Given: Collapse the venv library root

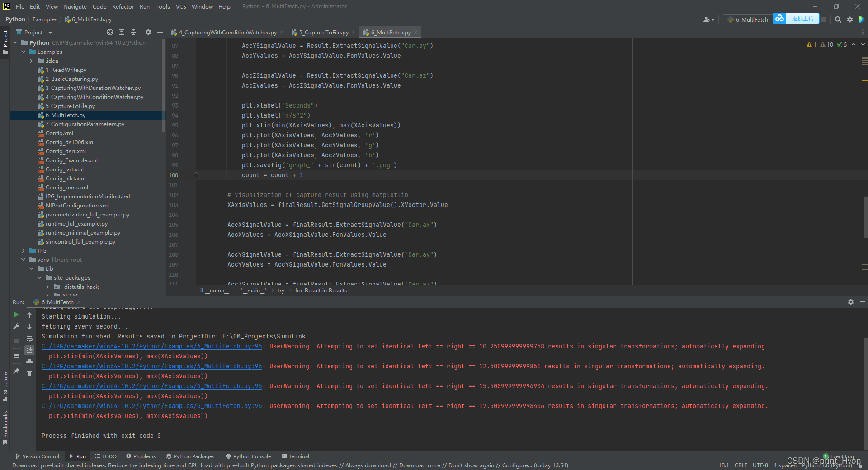Looking at the screenshot, I should pos(24,260).
